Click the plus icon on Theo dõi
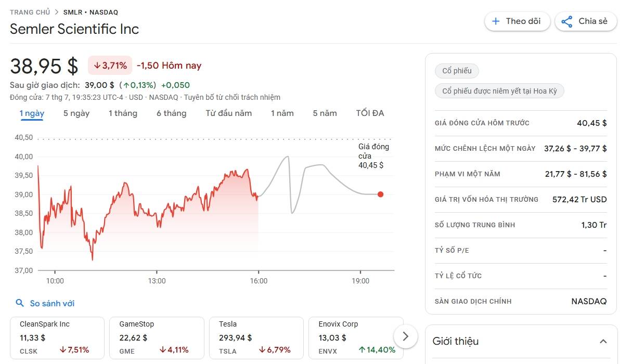The height and width of the screenshot is (364, 632). pyautogui.click(x=496, y=21)
